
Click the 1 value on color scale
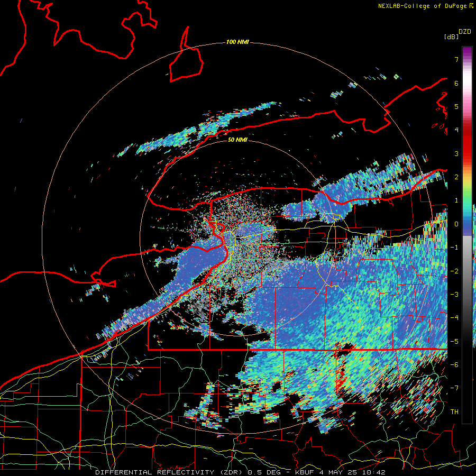pyautogui.click(x=456, y=200)
